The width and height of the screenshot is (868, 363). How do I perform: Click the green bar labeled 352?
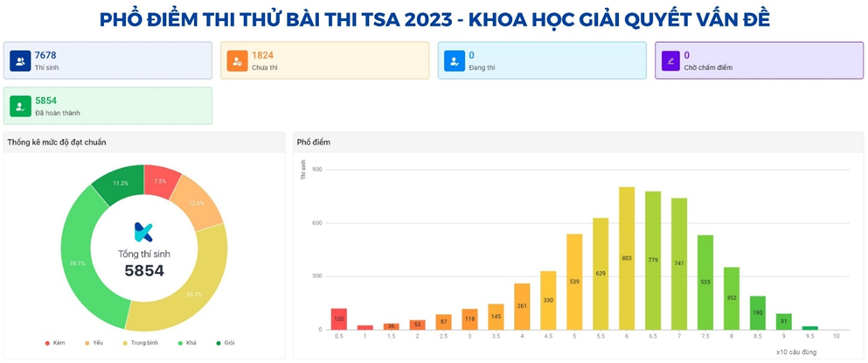pyautogui.click(x=732, y=298)
